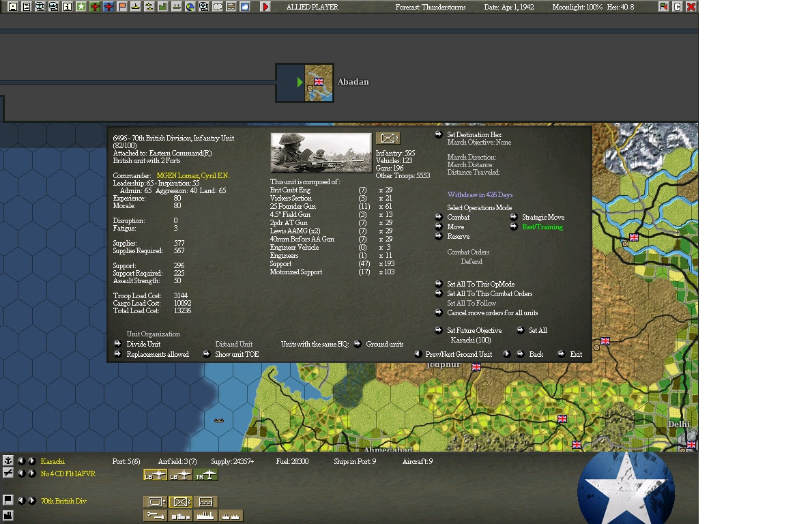The height and width of the screenshot is (524, 812).
Task: Click the light industry icon at bottom
Action: point(231,516)
